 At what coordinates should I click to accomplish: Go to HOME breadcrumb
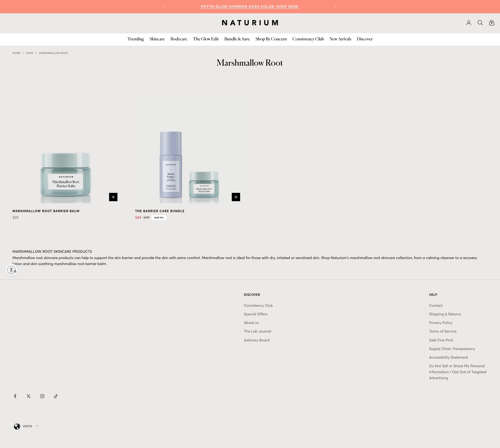click(16, 53)
